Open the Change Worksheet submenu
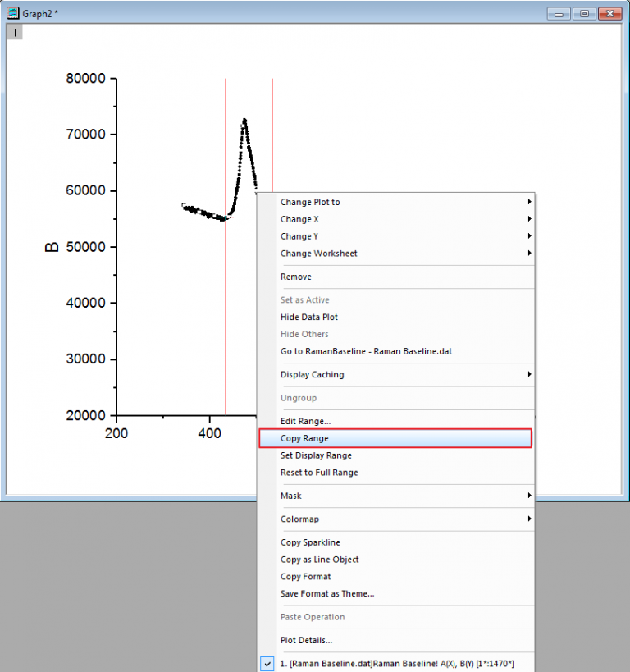Image resolution: width=630 pixels, height=672 pixels. (396, 254)
